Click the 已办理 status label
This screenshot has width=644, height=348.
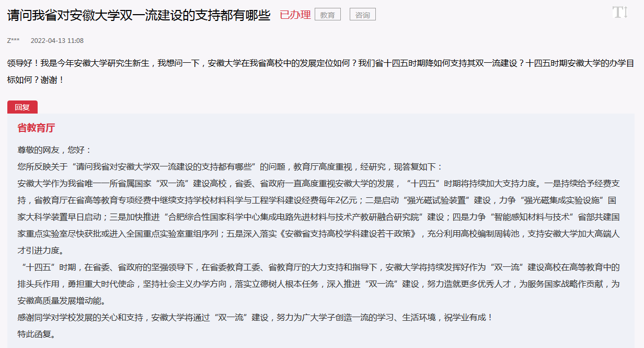click(x=295, y=15)
